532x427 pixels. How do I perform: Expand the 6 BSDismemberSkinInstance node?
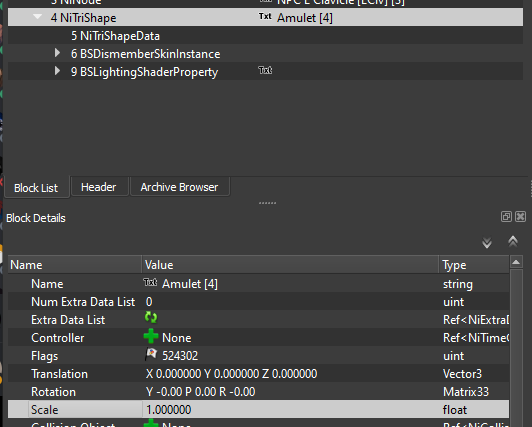pyautogui.click(x=57, y=53)
